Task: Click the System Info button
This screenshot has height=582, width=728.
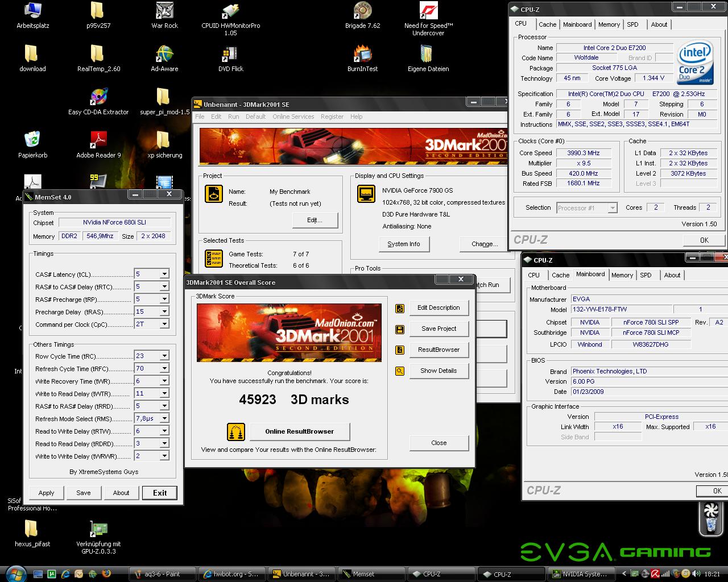Action: click(404, 244)
